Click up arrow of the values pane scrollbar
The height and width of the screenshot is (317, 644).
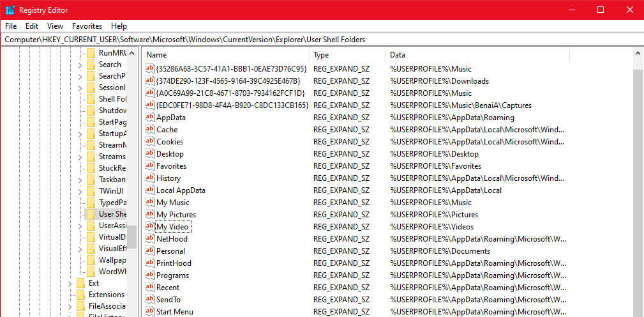(638, 53)
